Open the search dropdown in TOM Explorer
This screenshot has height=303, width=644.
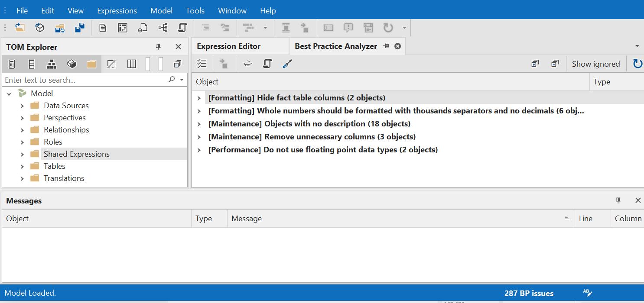pyautogui.click(x=182, y=80)
